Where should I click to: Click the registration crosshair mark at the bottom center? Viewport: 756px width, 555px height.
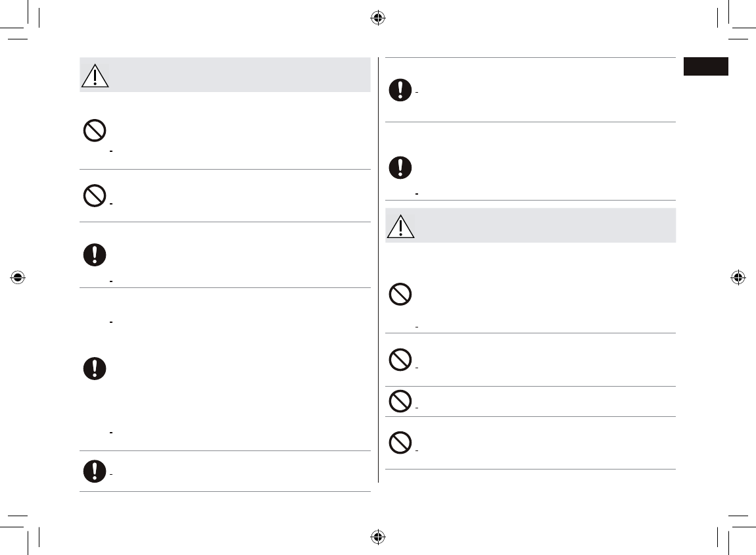tap(378, 537)
